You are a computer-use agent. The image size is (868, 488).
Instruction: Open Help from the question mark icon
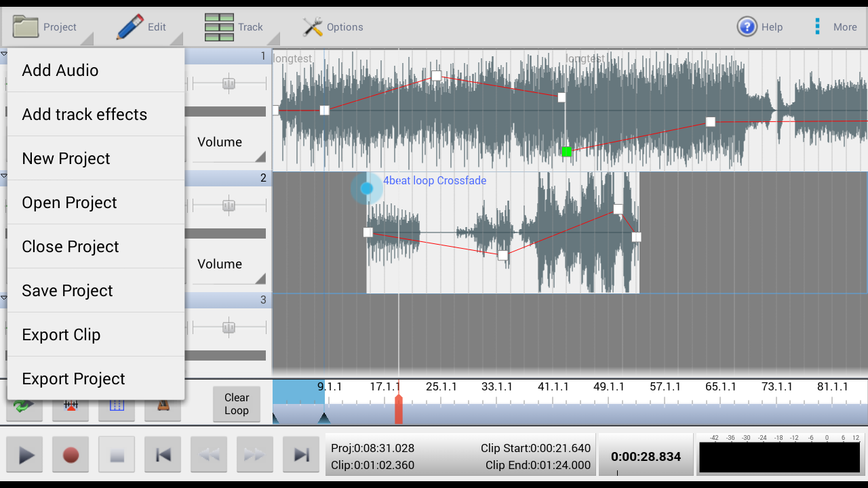(747, 27)
